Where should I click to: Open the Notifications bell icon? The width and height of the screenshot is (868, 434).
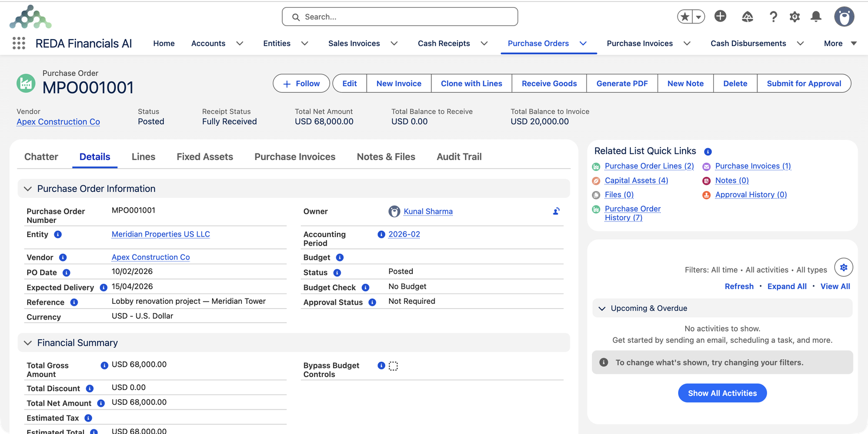816,17
